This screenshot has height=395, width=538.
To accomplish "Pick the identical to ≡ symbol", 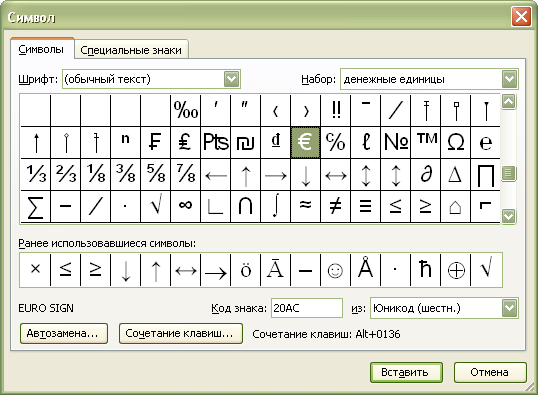I will point(365,207).
